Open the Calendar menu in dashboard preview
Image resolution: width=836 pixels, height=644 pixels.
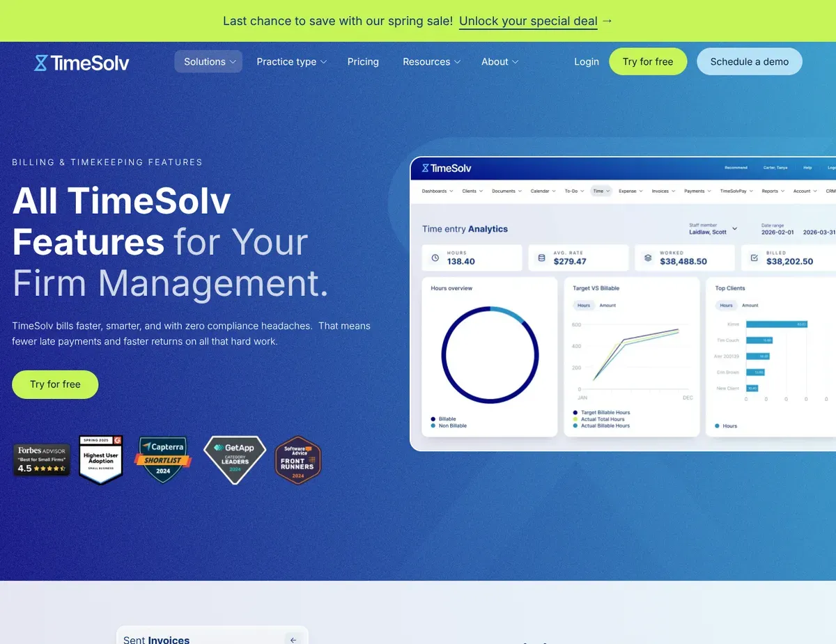(543, 191)
